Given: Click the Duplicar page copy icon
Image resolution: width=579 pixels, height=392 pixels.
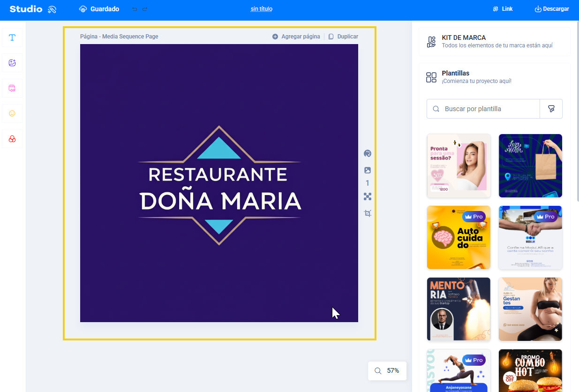Looking at the screenshot, I should click(x=331, y=37).
